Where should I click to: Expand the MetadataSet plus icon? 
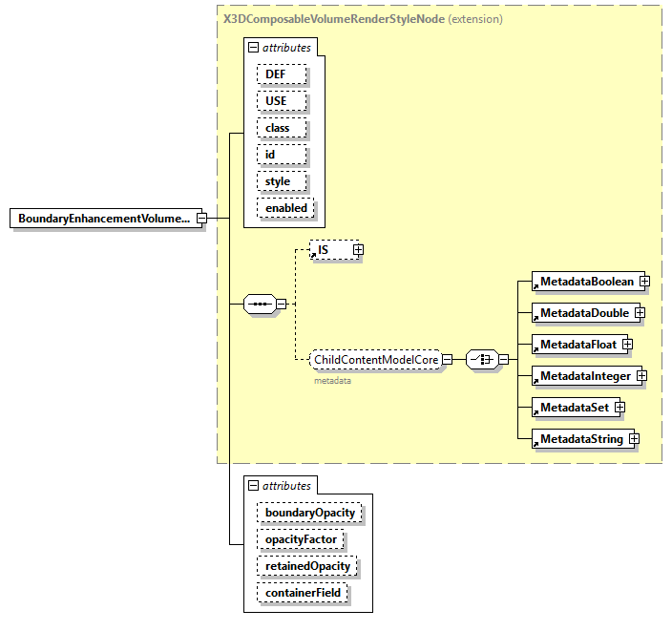619,408
